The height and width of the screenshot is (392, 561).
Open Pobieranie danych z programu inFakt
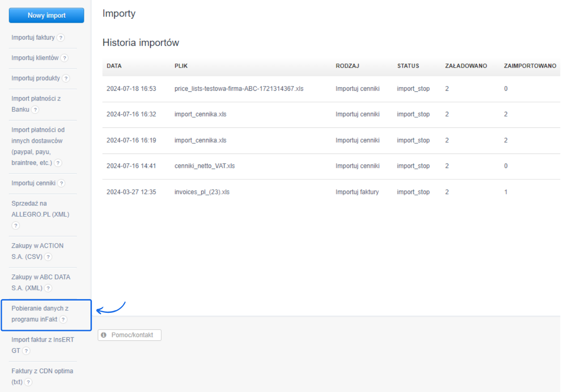pos(40,314)
